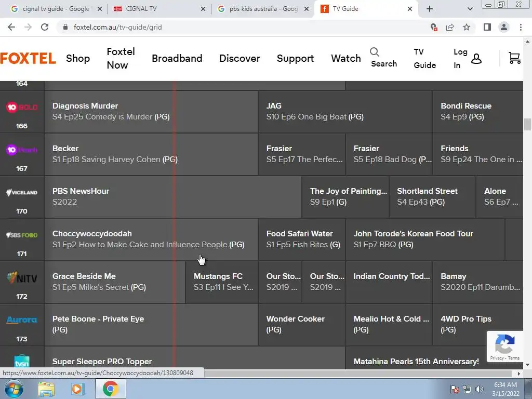Open JAG One Big Boat listing

click(x=345, y=112)
